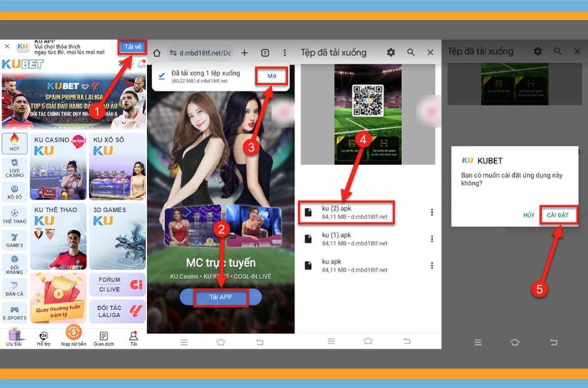Open a new browser tab with plus
The width and height of the screenshot is (588, 388).
coord(245,53)
